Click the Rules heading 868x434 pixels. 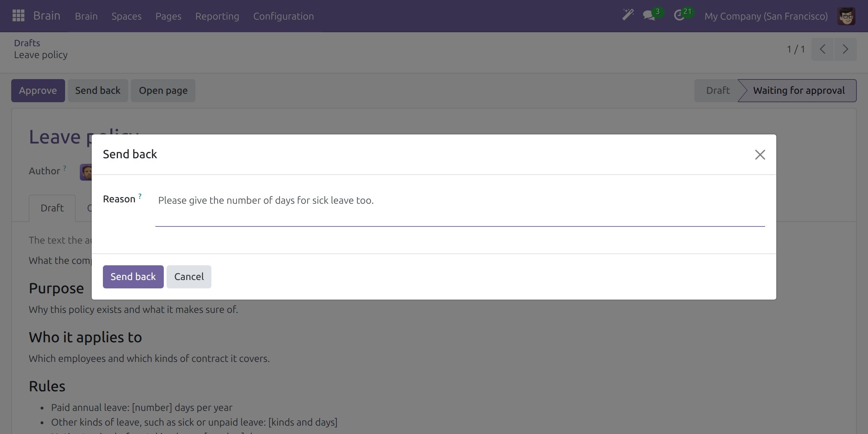pos(47,386)
